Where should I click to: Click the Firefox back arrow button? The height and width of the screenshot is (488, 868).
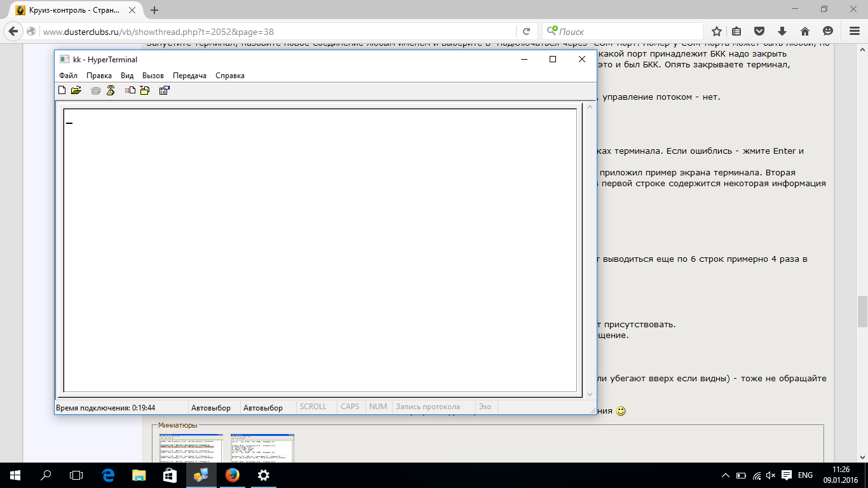(x=12, y=31)
